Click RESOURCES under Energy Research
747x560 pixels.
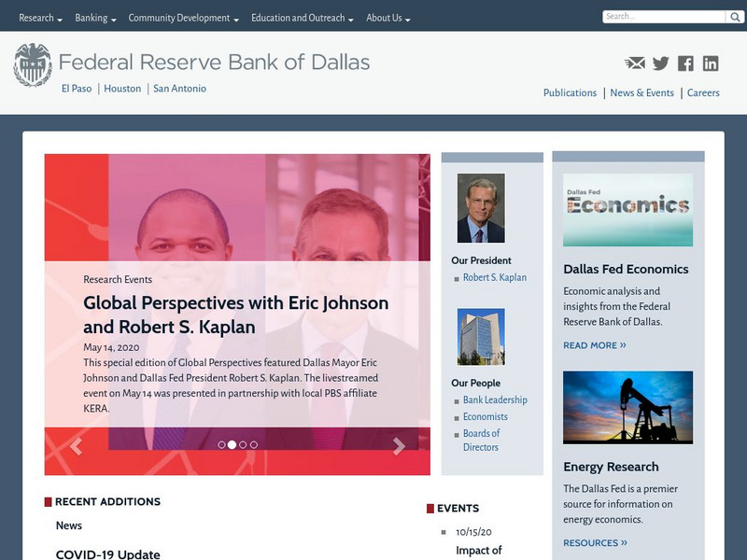(595, 543)
